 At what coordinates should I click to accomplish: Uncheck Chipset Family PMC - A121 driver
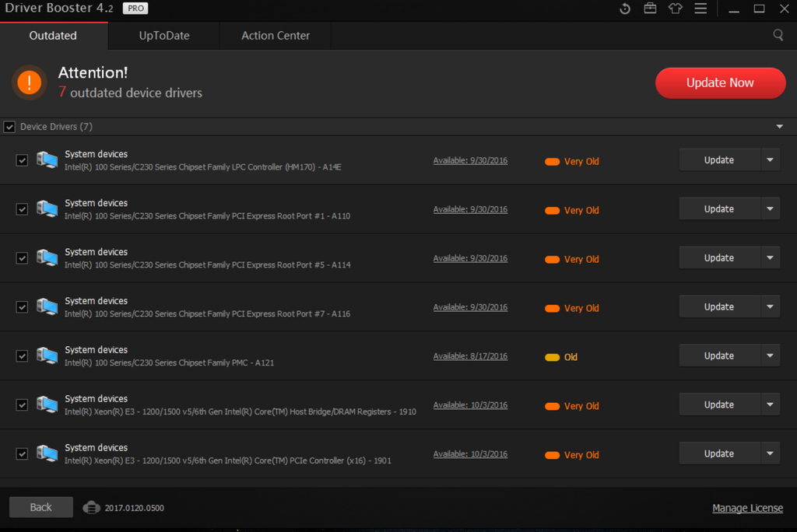22,355
